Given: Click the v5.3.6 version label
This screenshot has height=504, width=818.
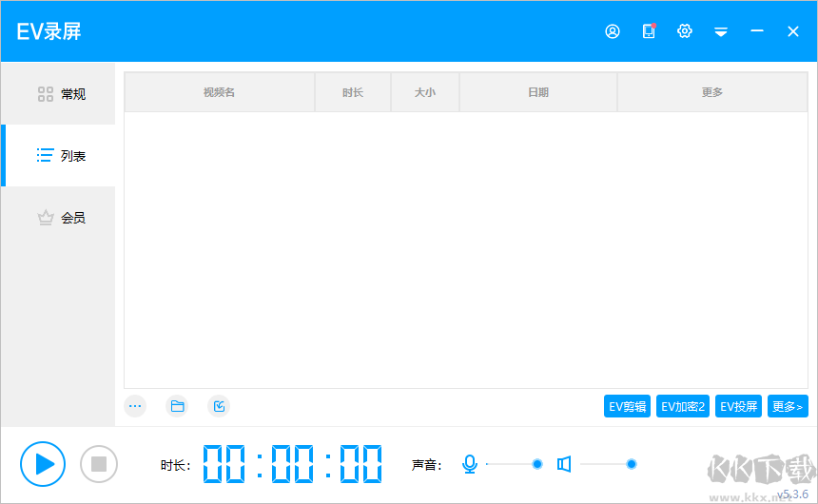Looking at the screenshot, I should [792, 494].
